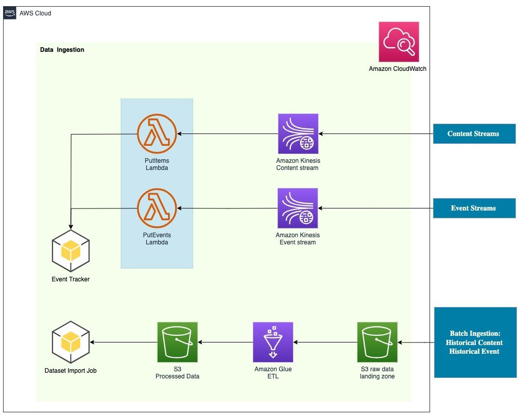Click the "Amazon Kinesis Content stream" label

[x=298, y=164]
